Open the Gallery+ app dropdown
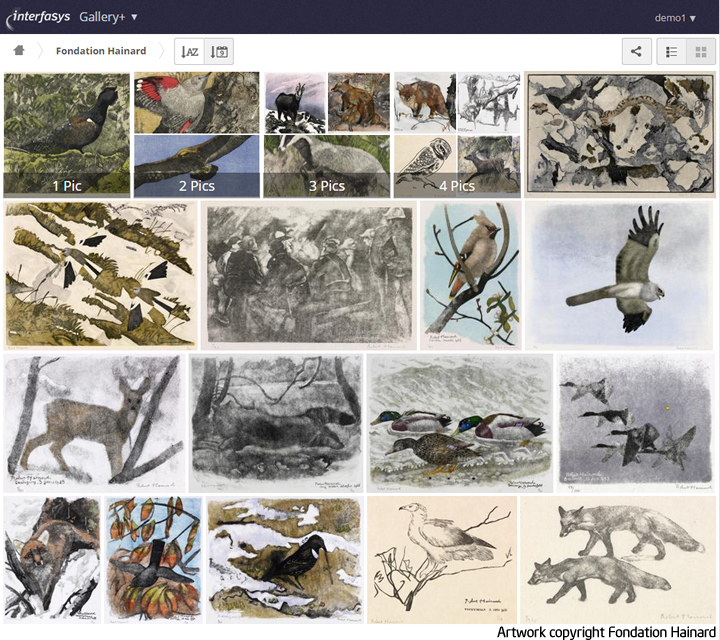This screenshot has width=720, height=640. pyautogui.click(x=108, y=17)
